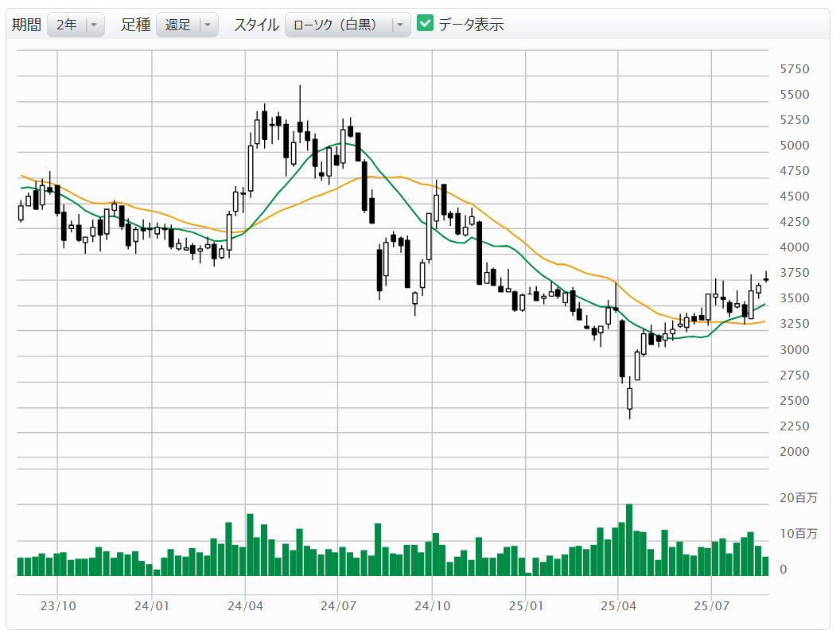Click the スタイル label in the toolbar

coord(255,25)
